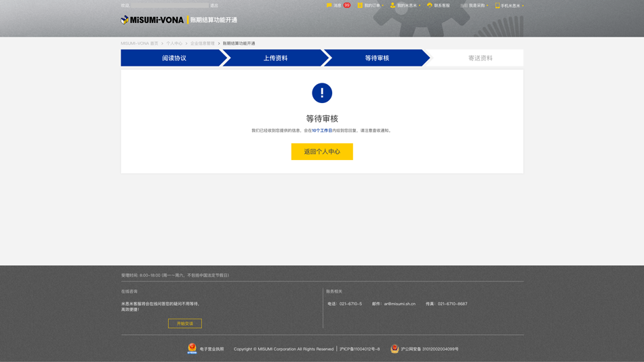Image resolution: width=644 pixels, height=362 pixels.
Task: Click the red 99 notification badge
Action: pyautogui.click(x=347, y=5)
